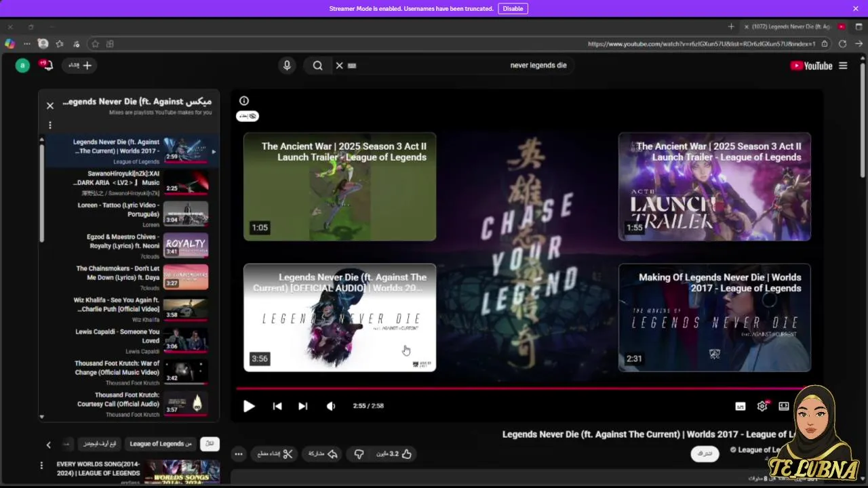The height and width of the screenshot is (488, 868).
Task: Select the 'All' white filter chip
Action: (210, 444)
